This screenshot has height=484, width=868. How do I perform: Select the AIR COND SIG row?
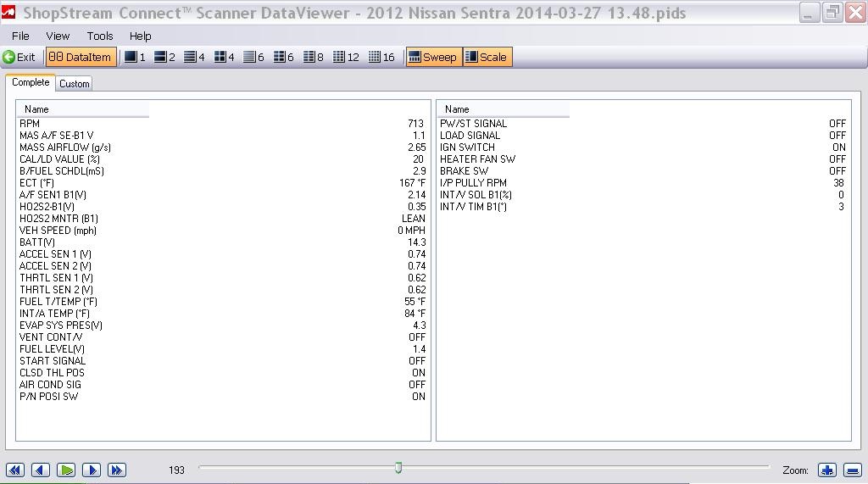click(x=223, y=385)
